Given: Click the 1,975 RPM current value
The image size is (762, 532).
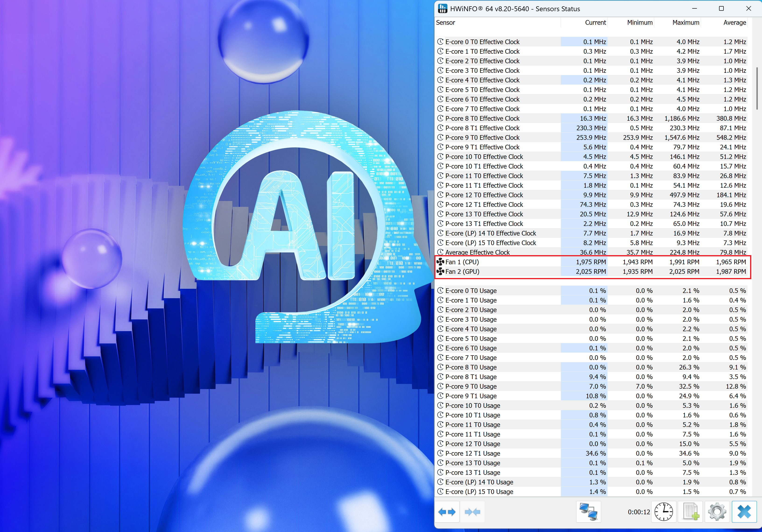Looking at the screenshot, I should click(x=591, y=262).
